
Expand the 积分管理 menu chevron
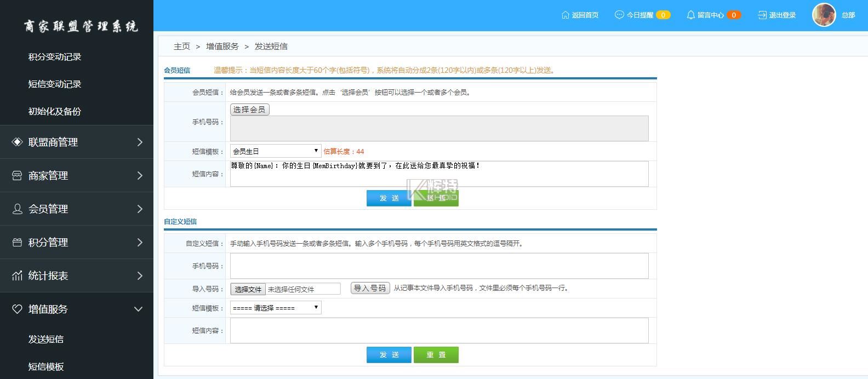coord(139,242)
